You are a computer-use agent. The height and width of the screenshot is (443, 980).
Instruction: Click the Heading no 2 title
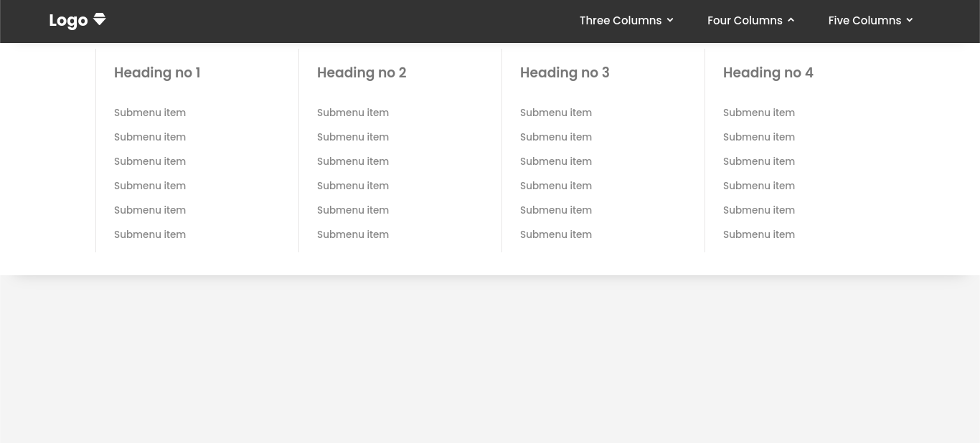pyautogui.click(x=362, y=72)
